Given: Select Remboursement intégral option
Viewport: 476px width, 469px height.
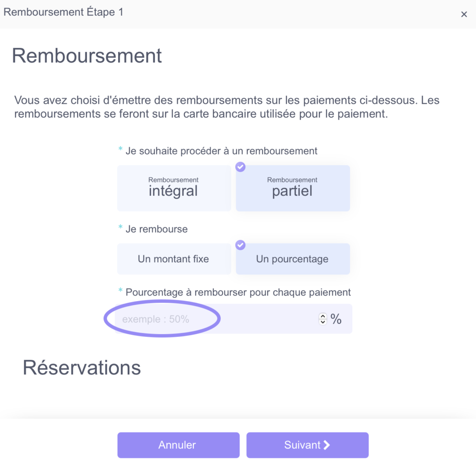Looking at the screenshot, I should [174, 188].
